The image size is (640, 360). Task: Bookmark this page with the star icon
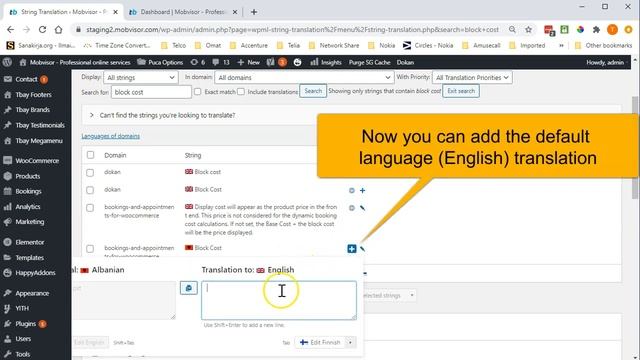pos(529,29)
